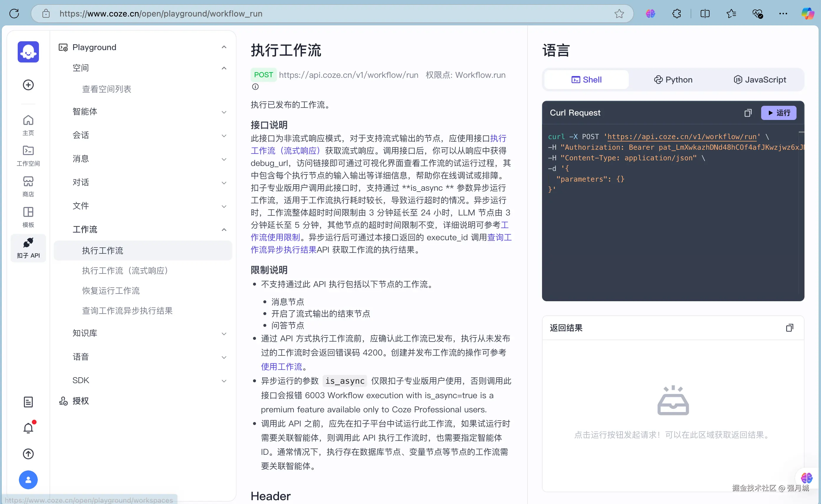
Task: Click the info icon under POST URL
Action: 255,87
